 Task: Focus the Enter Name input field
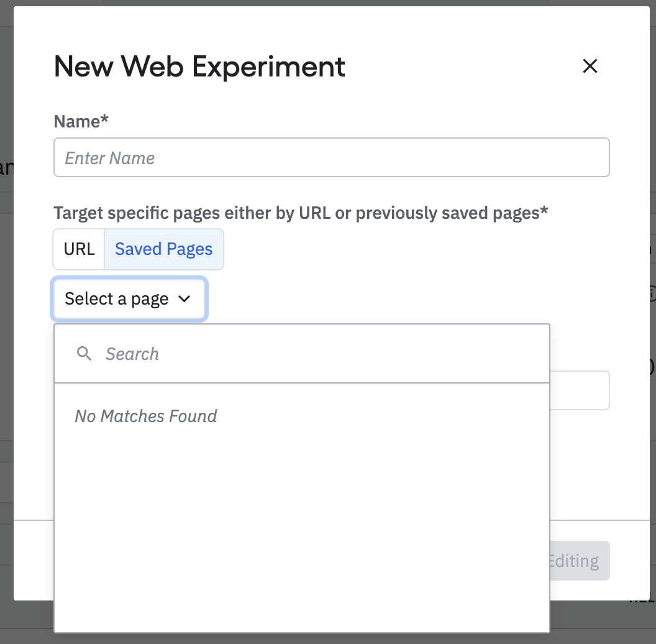[x=331, y=157]
